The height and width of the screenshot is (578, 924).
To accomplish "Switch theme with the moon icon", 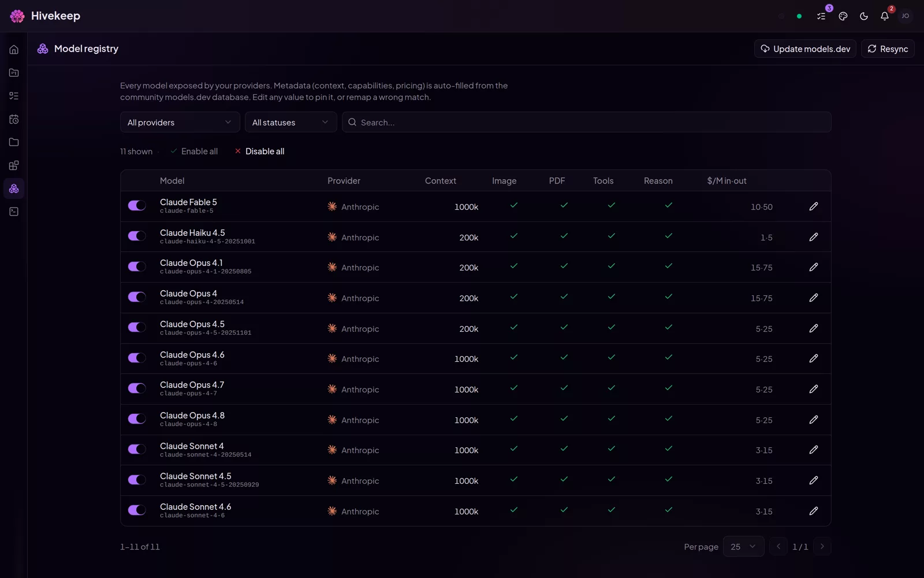I will (863, 16).
